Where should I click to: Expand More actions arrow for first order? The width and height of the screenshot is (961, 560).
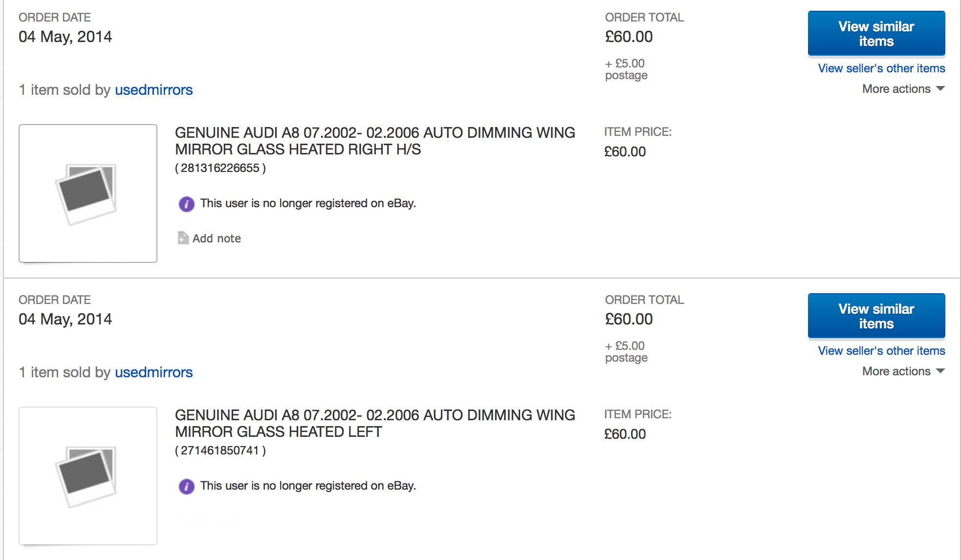940,89
